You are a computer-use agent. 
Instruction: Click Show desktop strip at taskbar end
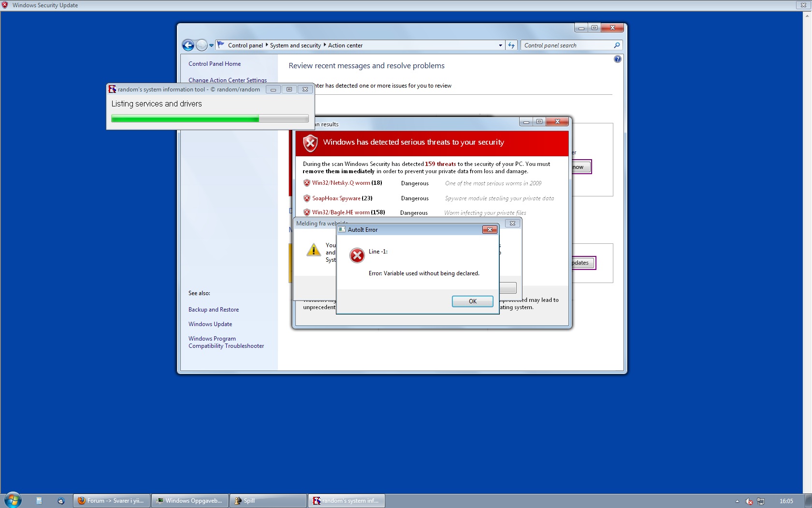coord(808,501)
